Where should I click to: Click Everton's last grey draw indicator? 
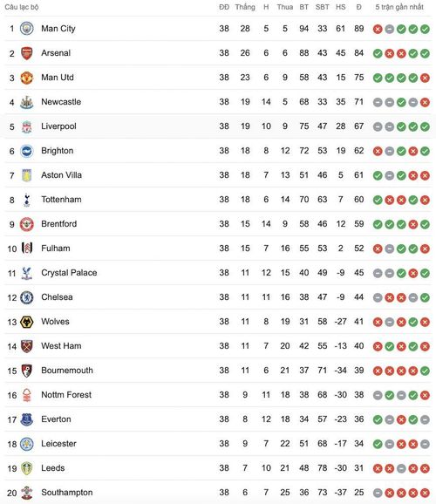tap(425, 420)
